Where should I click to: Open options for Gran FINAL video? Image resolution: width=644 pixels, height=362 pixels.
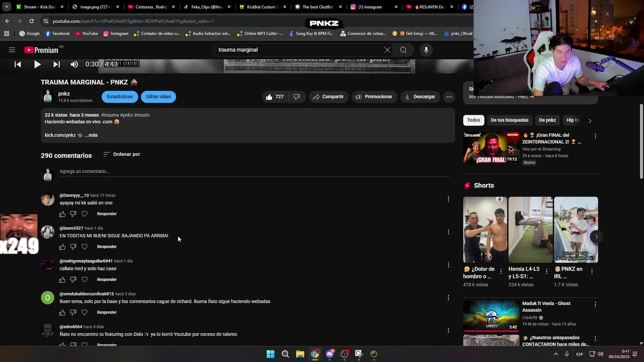tap(595, 136)
